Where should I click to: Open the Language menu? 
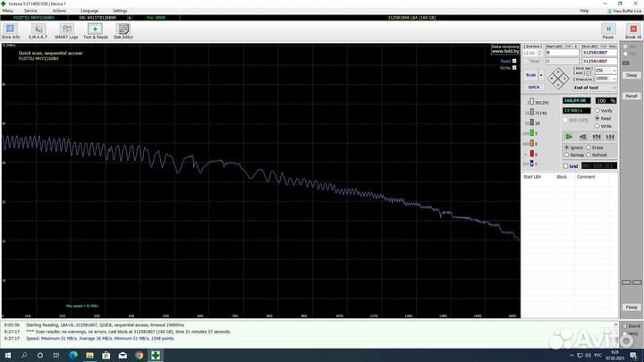coord(89,11)
